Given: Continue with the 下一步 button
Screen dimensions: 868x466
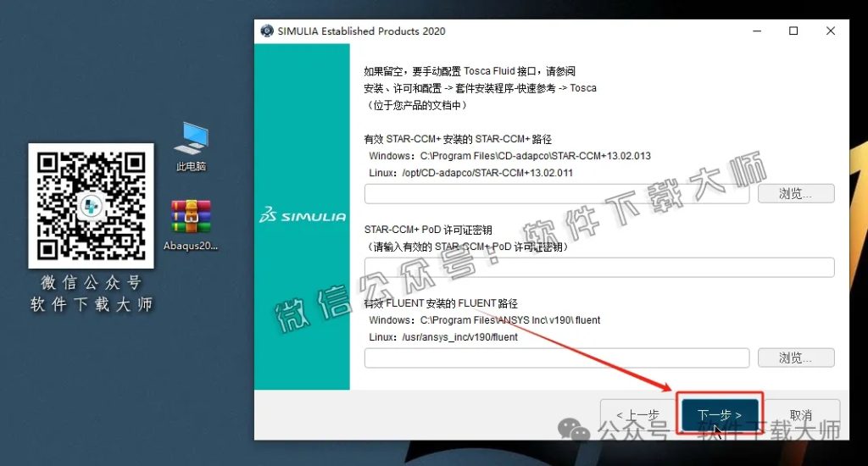Looking at the screenshot, I should [720, 415].
